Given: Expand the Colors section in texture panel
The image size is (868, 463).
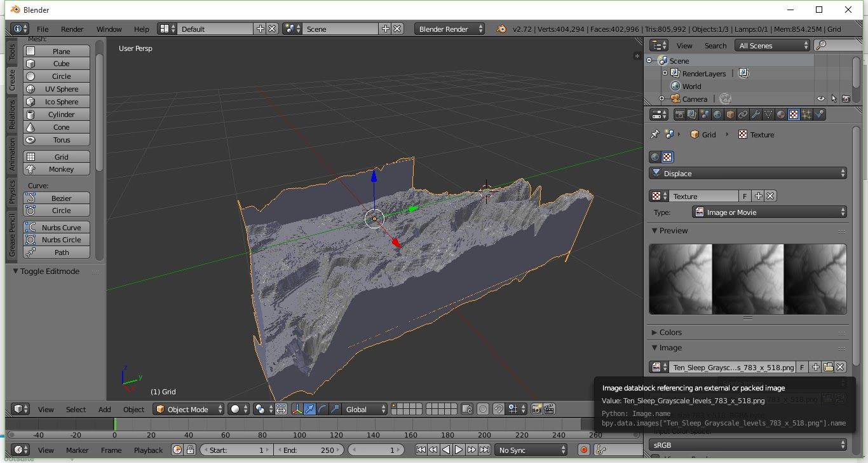Looking at the screenshot, I should coord(670,332).
